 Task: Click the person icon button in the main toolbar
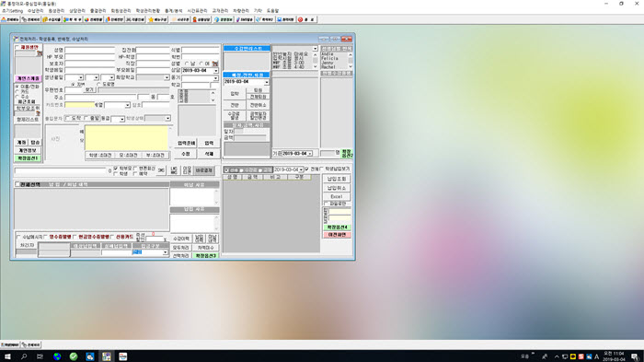[x=195, y=19]
